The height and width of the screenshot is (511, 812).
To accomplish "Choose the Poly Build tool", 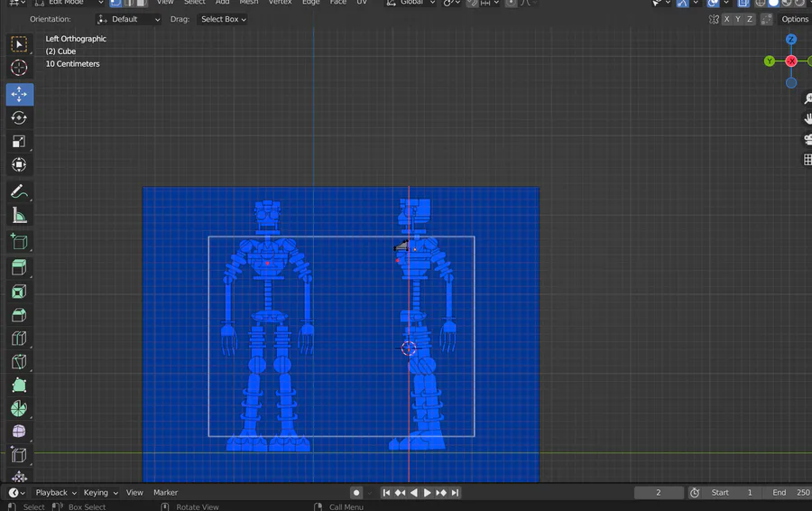I will point(19,386).
